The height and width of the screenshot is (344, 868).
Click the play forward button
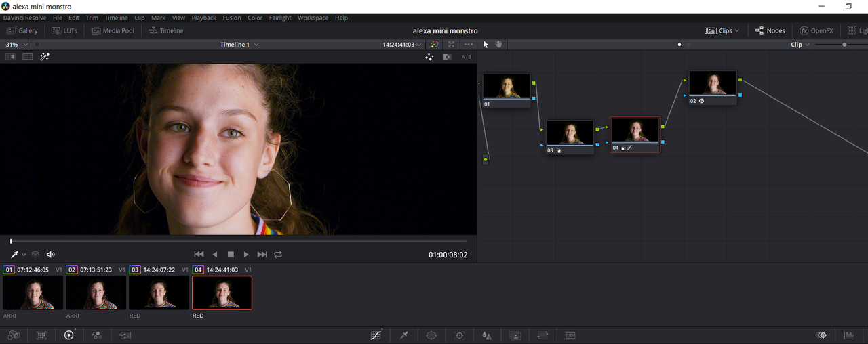click(246, 255)
